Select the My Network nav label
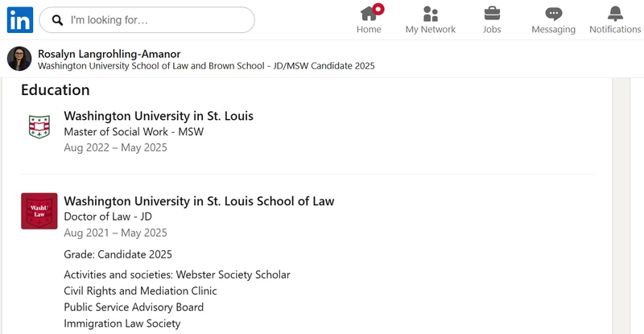The height and width of the screenshot is (334, 644). tap(431, 30)
